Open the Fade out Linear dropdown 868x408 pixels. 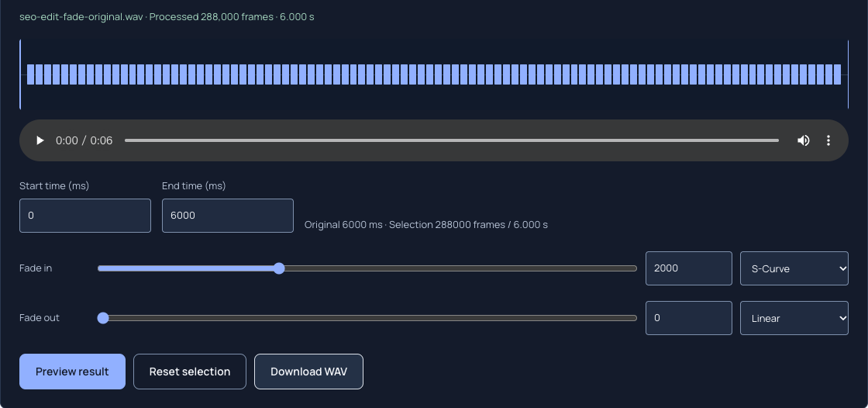pos(794,318)
